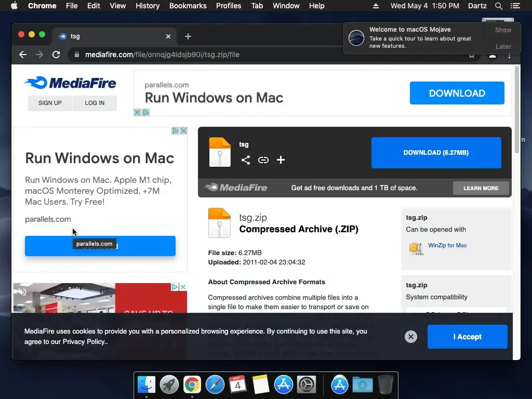
Task: Launch Safari from the dock
Action: point(215,385)
